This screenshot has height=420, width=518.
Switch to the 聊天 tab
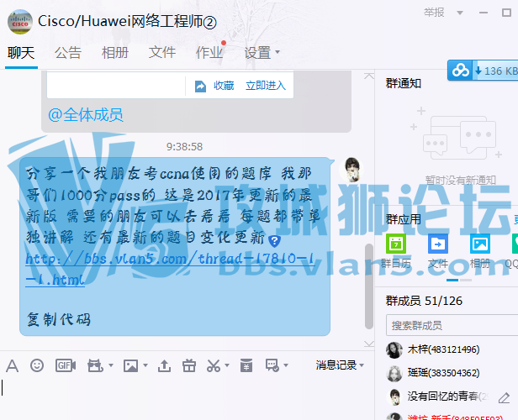pyautogui.click(x=21, y=52)
